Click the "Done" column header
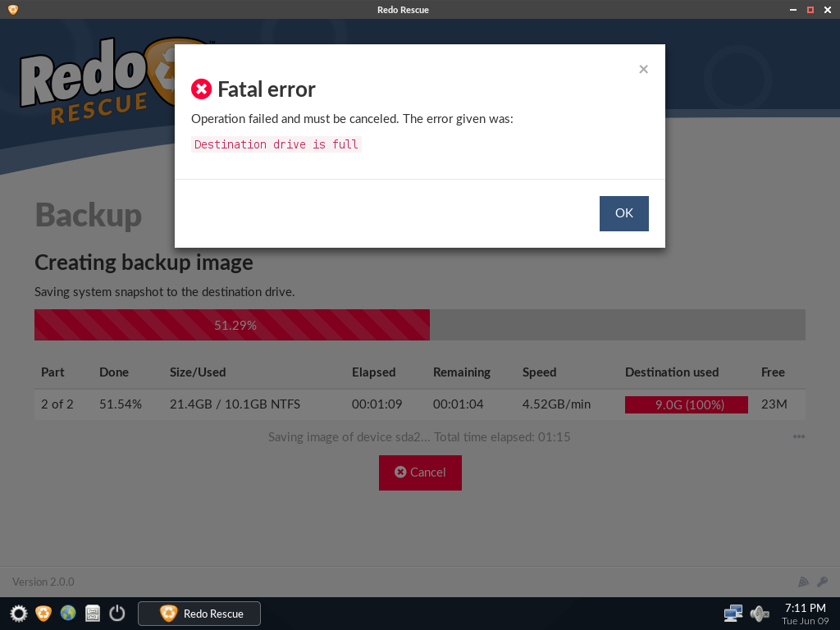Viewport: 840px width, 630px height. (x=113, y=372)
